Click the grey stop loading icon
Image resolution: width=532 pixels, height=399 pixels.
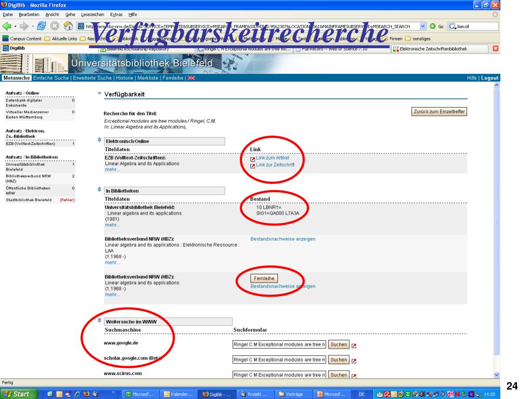coord(55,26)
